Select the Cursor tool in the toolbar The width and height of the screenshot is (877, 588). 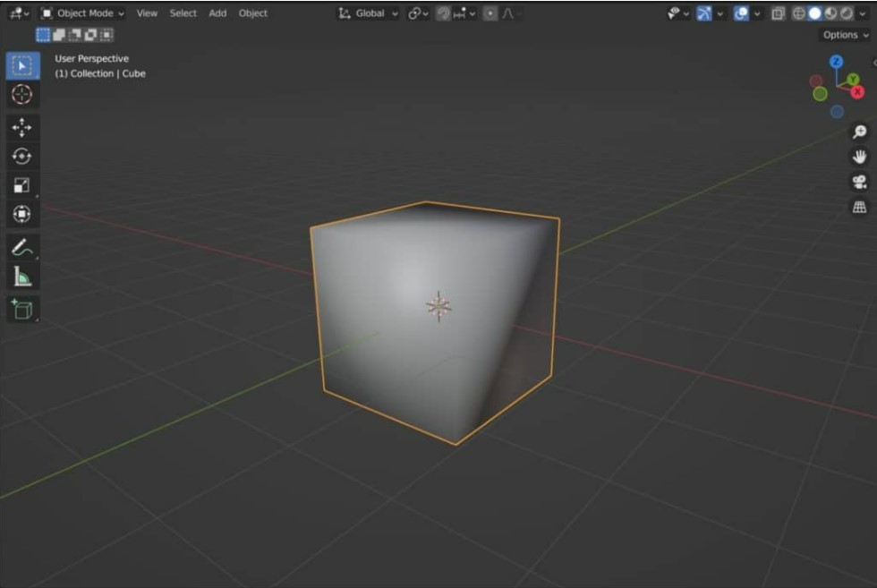tap(22, 95)
